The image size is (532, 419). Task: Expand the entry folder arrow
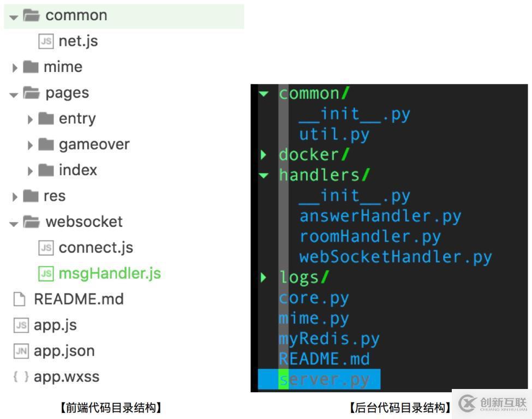click(x=30, y=119)
